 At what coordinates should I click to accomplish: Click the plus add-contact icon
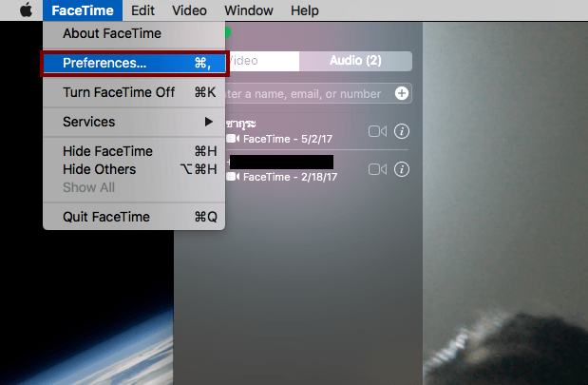[402, 93]
